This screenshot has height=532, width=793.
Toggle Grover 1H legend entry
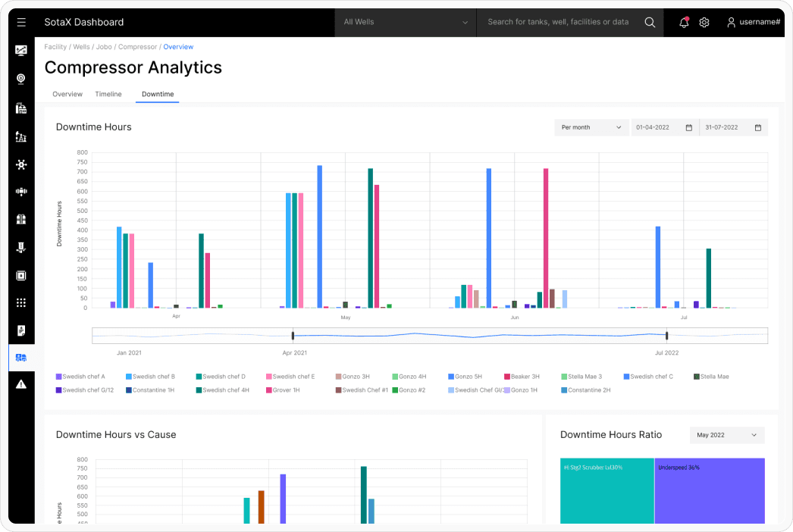tap(283, 390)
